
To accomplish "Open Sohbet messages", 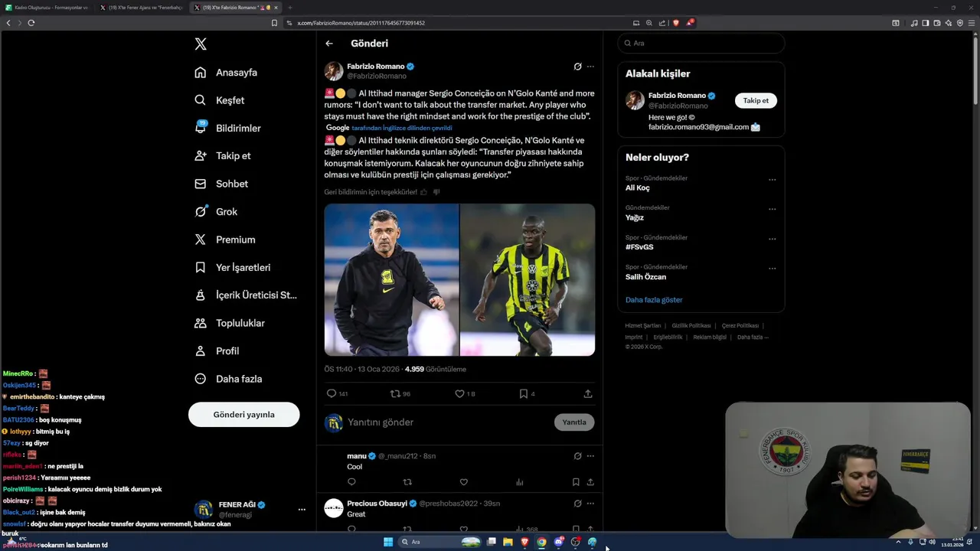I will click(x=221, y=184).
